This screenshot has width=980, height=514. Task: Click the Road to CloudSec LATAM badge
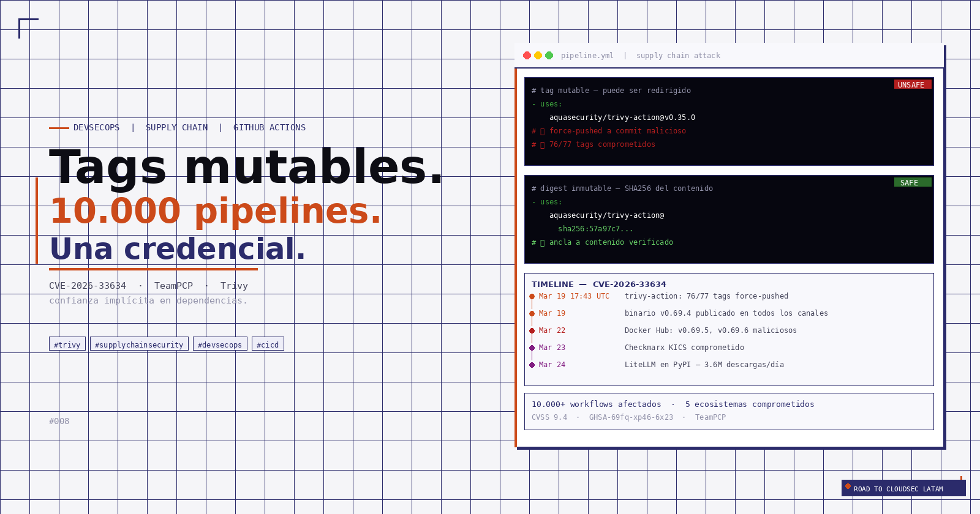click(x=903, y=488)
